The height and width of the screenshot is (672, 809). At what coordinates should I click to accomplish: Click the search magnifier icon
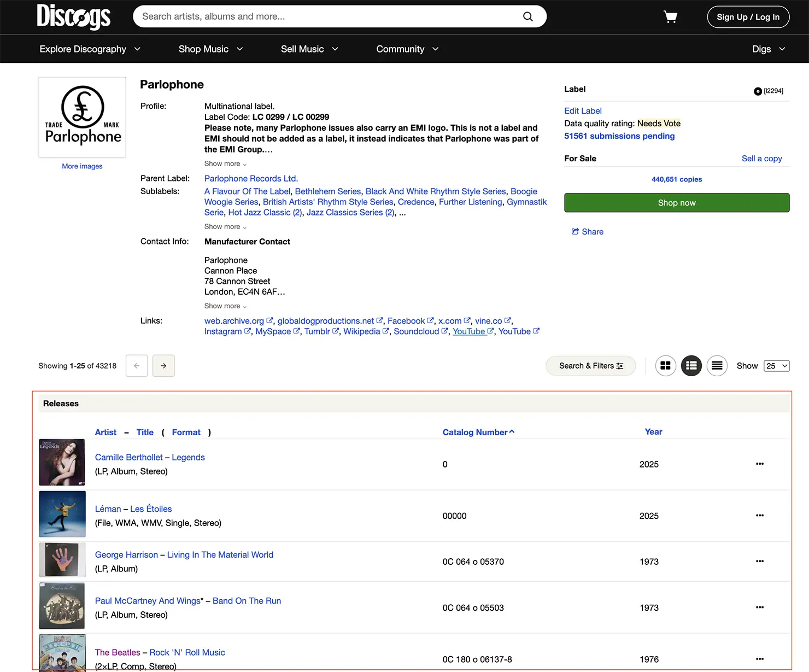tap(527, 16)
